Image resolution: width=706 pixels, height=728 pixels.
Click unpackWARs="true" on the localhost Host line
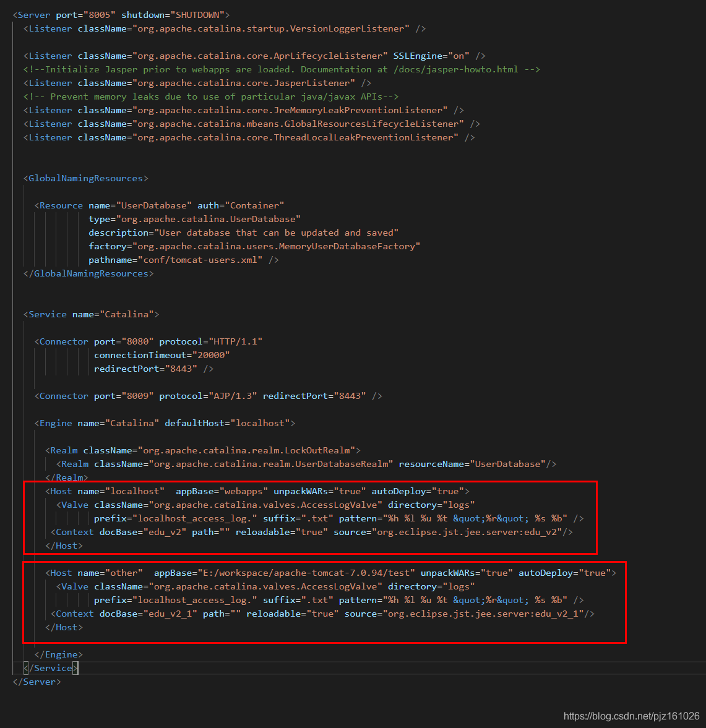click(x=319, y=491)
